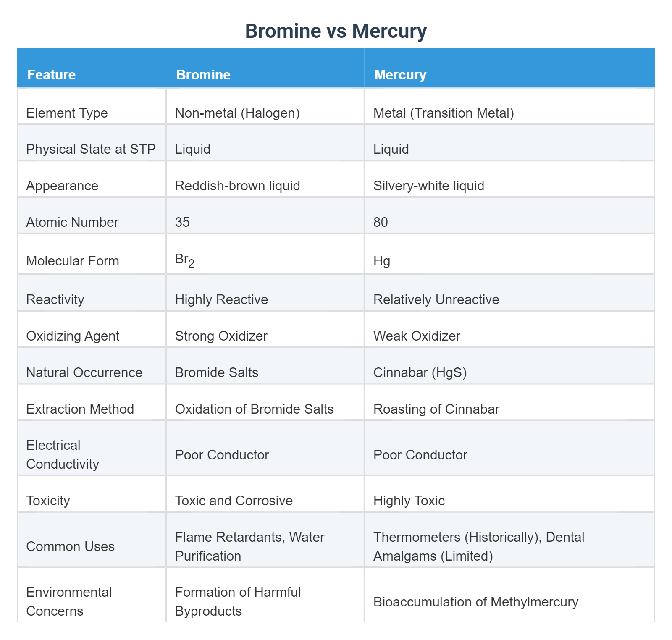Select the Feature column header
672x640 pixels.
click(x=92, y=68)
